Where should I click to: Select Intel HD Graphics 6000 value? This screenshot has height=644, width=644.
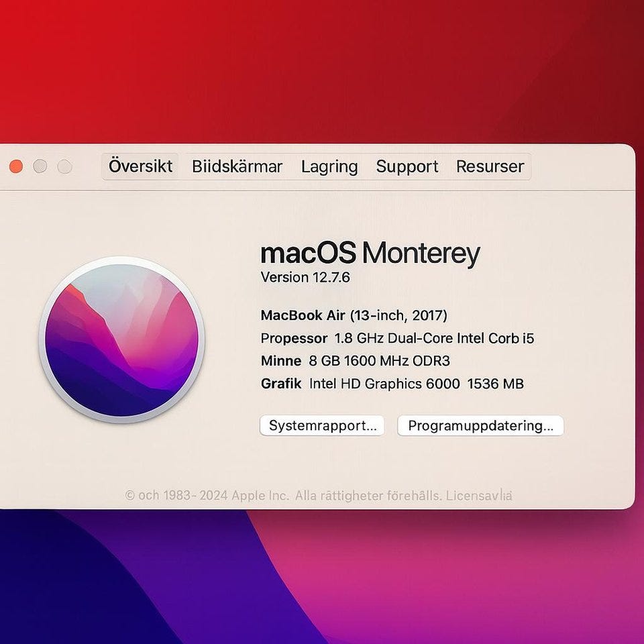[x=417, y=384]
